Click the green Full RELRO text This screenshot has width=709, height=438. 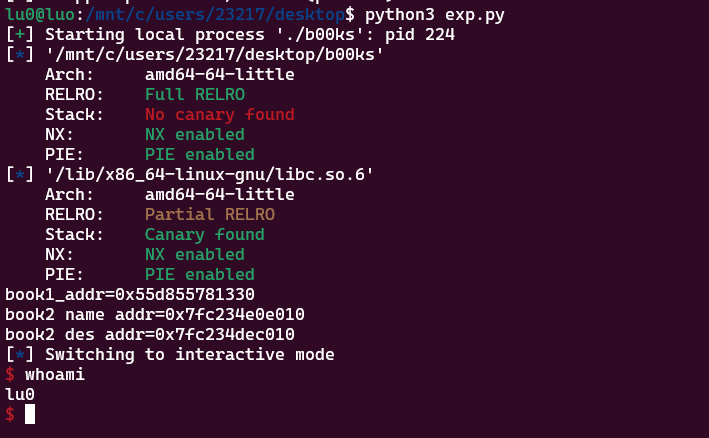[195, 94]
